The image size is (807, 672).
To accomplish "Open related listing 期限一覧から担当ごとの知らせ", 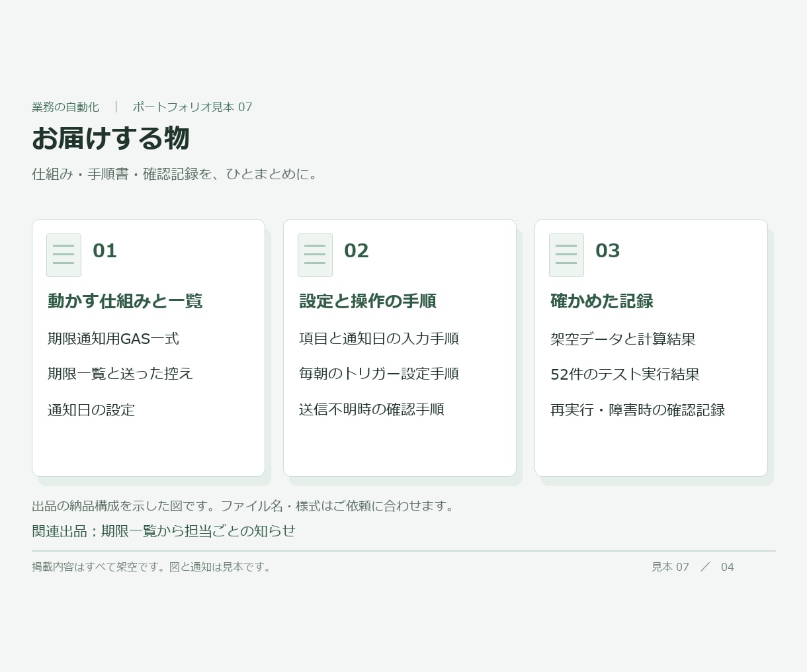I will point(198,531).
